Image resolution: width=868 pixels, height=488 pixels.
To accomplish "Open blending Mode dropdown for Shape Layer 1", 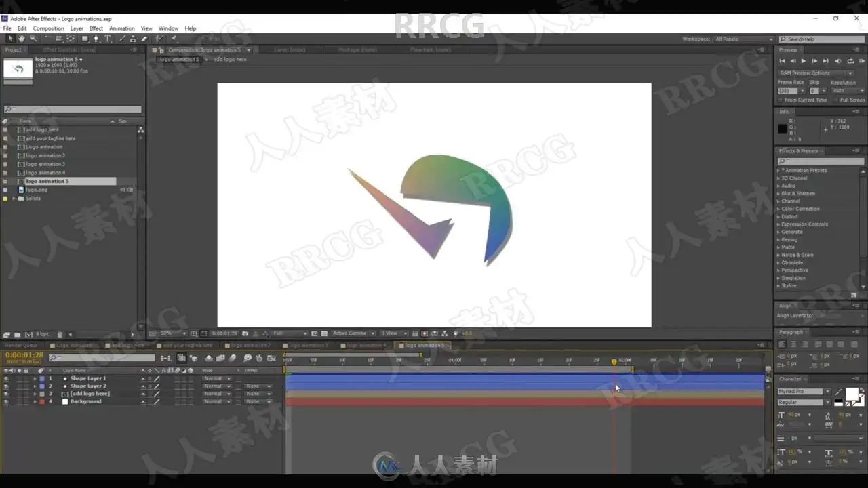I will click(217, 378).
